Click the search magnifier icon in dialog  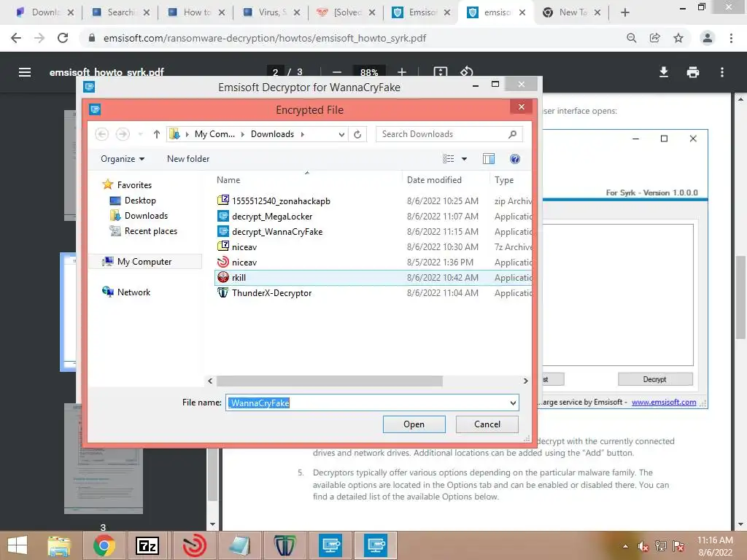(513, 134)
